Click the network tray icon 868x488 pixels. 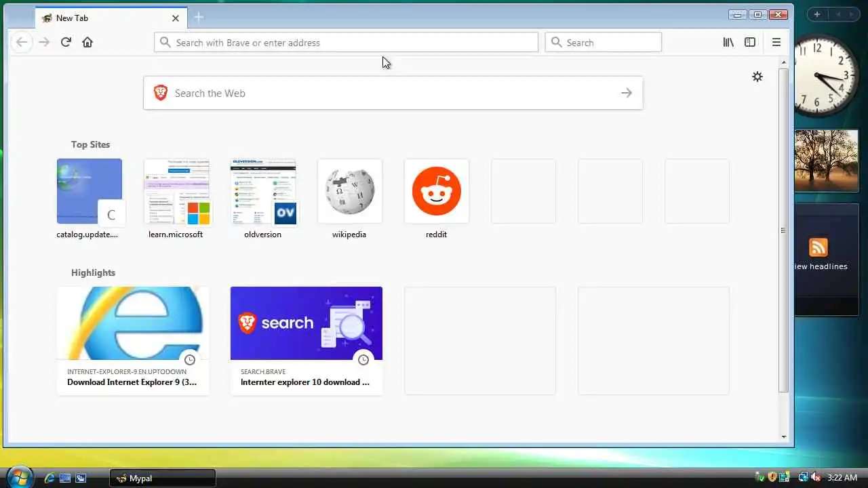pos(803,478)
